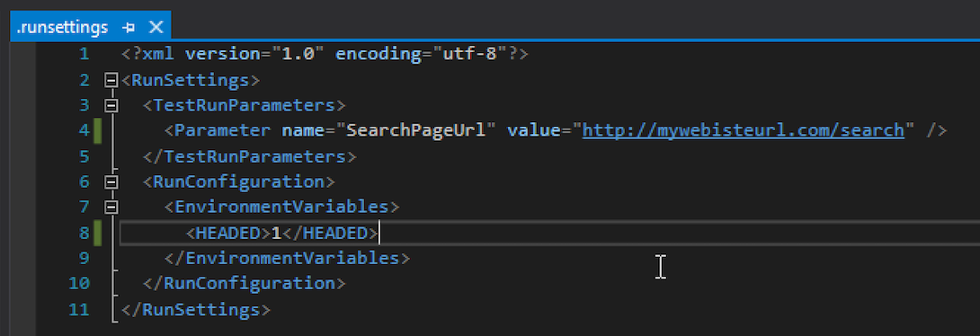
Task: Open the mywebisteurl.com/search link
Action: pyautogui.click(x=744, y=130)
